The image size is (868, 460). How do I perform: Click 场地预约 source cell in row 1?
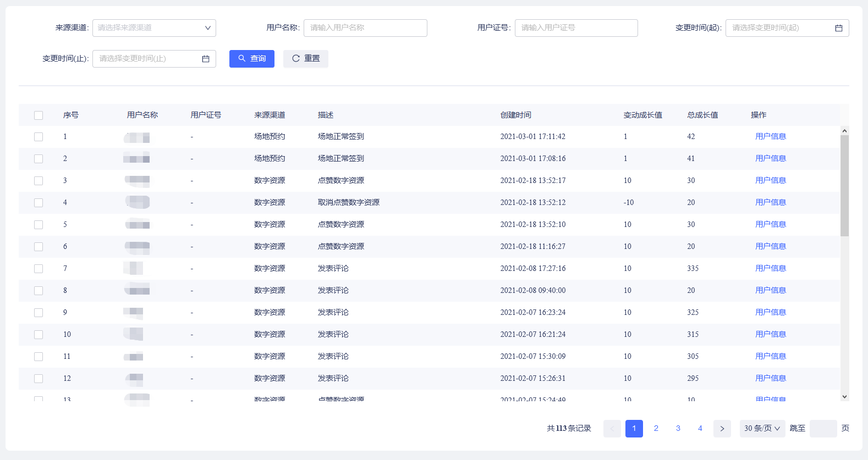coord(270,137)
